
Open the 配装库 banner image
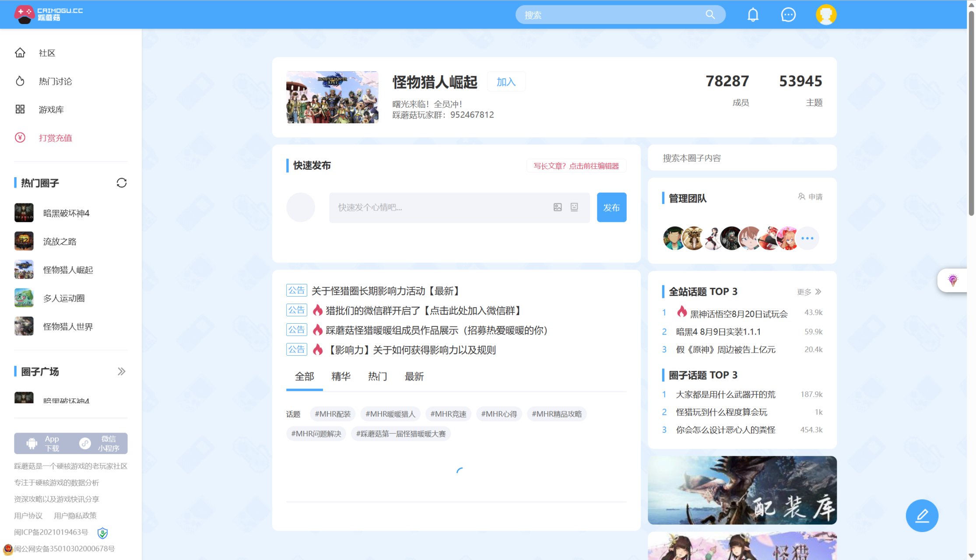742,490
